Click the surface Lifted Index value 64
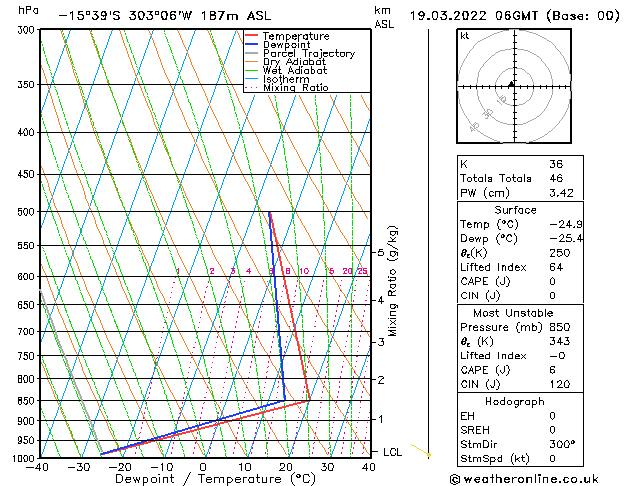The width and height of the screenshot is (629, 486). click(x=556, y=267)
